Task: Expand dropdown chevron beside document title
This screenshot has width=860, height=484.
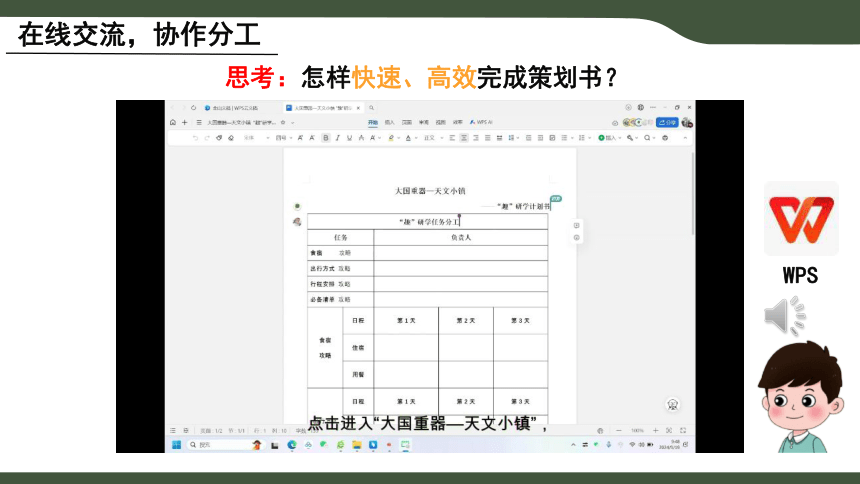Action: (x=292, y=123)
